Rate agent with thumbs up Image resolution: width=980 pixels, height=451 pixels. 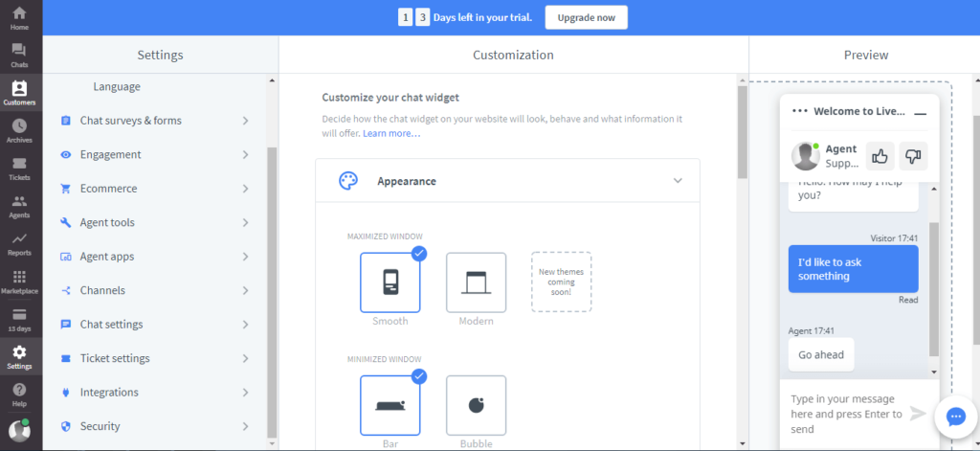tap(880, 156)
